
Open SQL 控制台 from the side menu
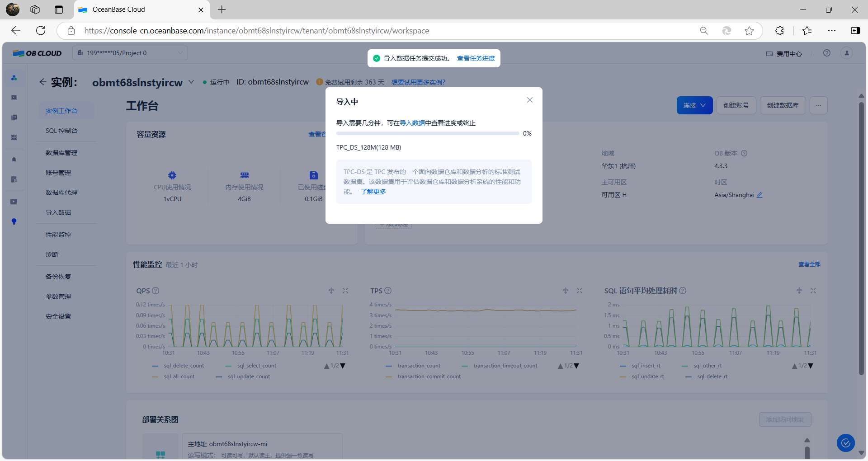click(61, 131)
